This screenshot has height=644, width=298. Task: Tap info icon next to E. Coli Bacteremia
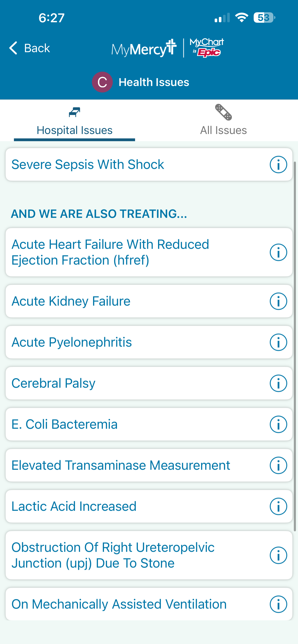[x=278, y=424]
